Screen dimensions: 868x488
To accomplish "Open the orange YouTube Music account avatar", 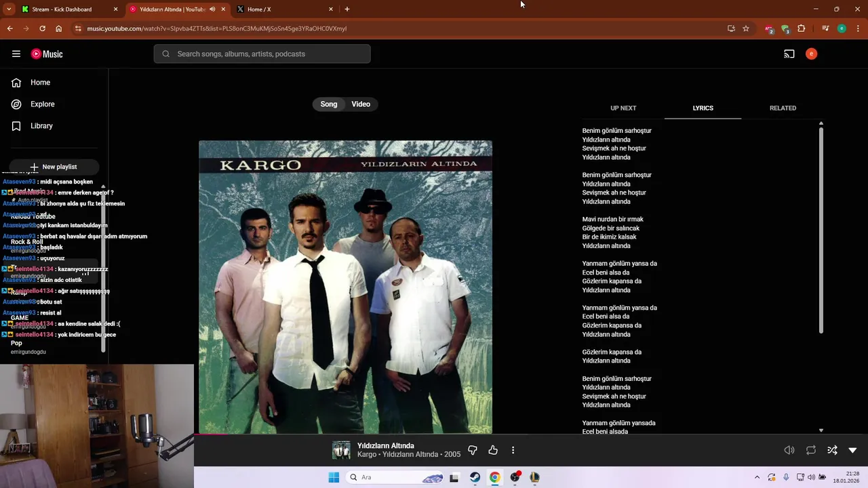I will (811, 54).
